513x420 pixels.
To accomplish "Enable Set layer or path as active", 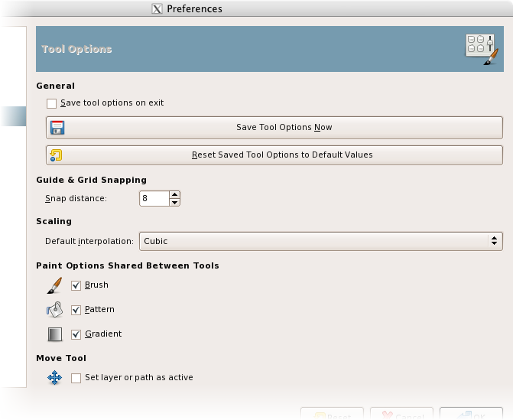I will 76,377.
